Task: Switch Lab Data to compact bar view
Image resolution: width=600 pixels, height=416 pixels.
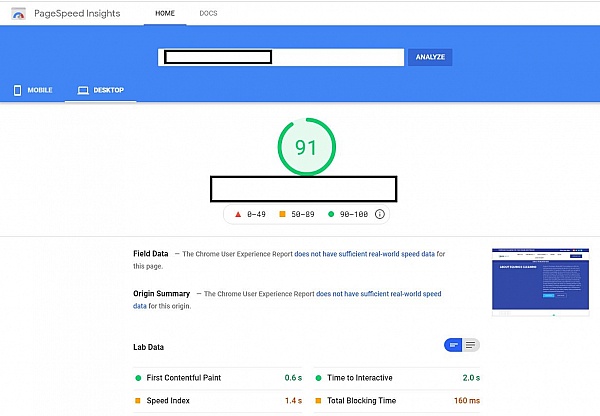Action: point(453,345)
